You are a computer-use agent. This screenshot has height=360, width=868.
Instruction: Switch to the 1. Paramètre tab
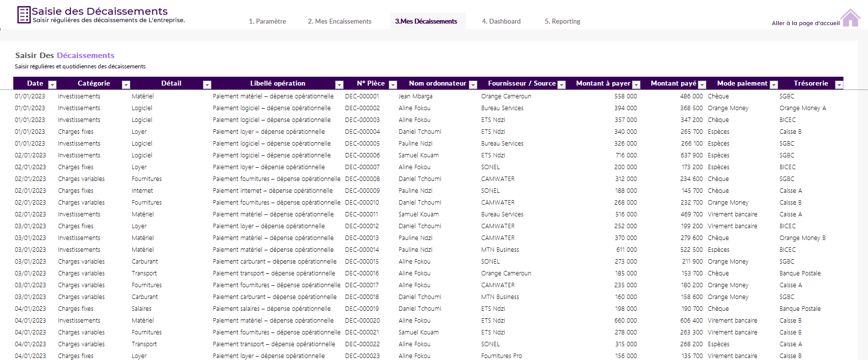pos(267,21)
